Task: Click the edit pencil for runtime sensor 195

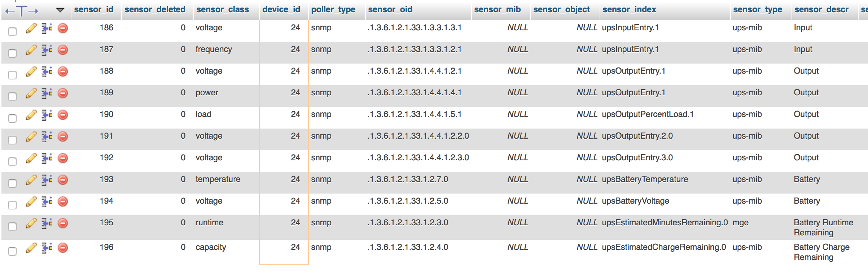Action: 31,223
